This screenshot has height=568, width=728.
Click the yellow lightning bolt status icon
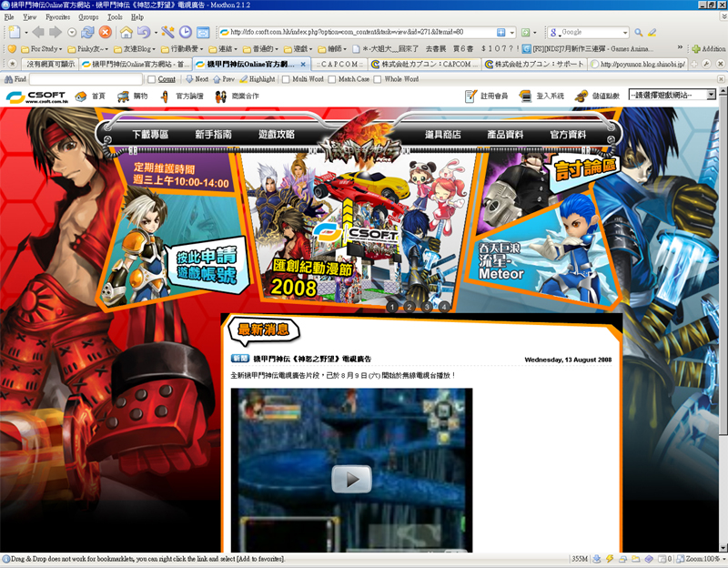point(610,559)
